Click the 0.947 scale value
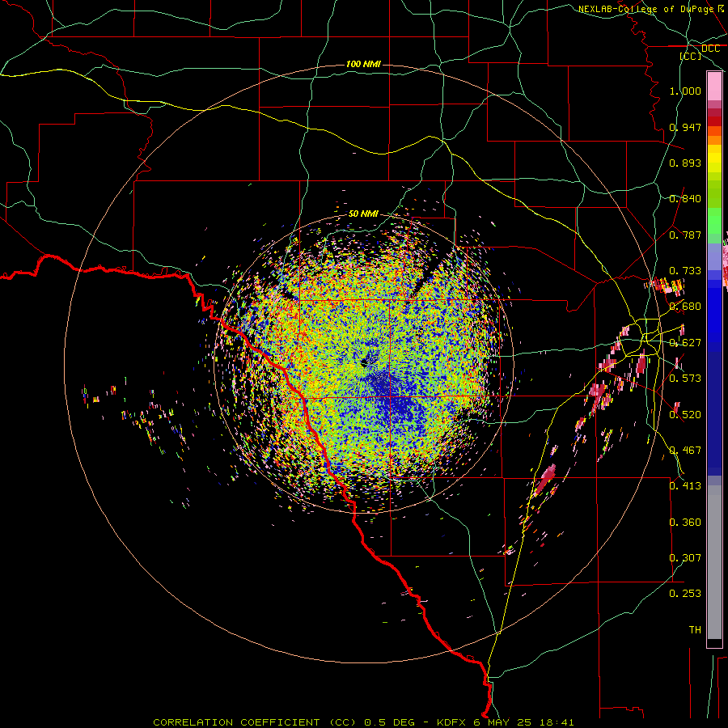 point(685,127)
